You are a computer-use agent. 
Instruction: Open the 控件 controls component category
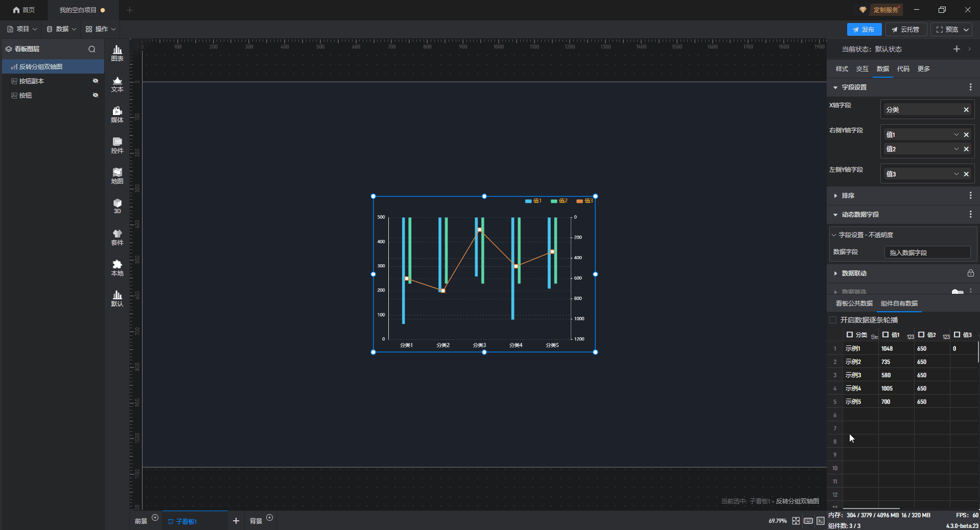point(117,145)
